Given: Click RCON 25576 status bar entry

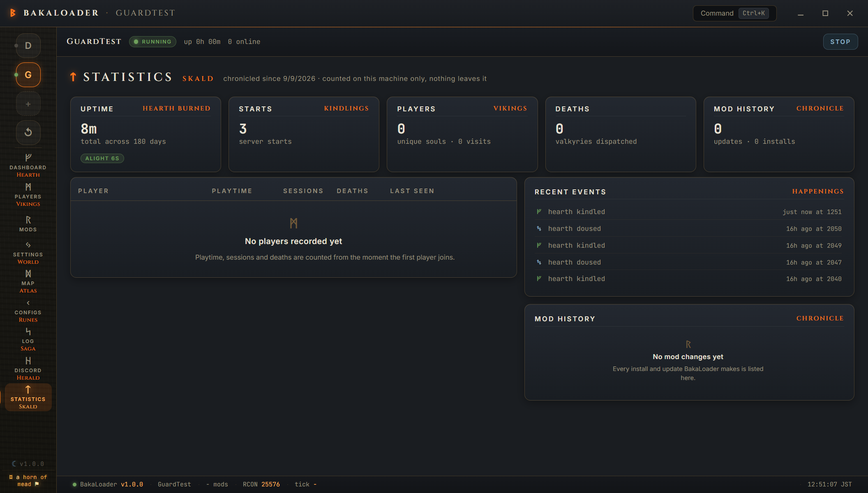Looking at the screenshot, I should tap(261, 484).
